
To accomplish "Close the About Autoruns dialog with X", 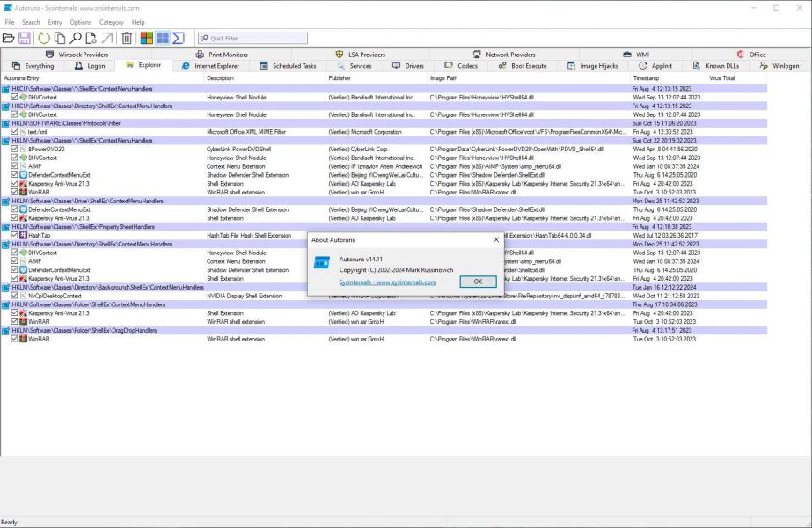I will coord(496,239).
